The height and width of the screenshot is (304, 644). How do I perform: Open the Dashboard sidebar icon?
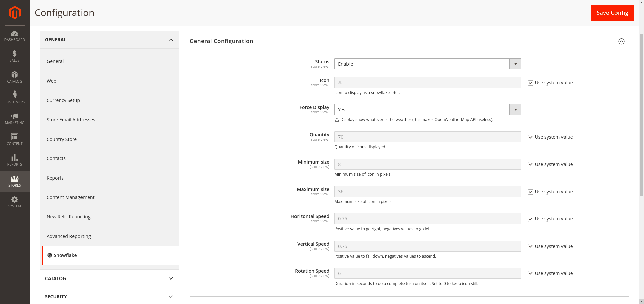coord(15,36)
